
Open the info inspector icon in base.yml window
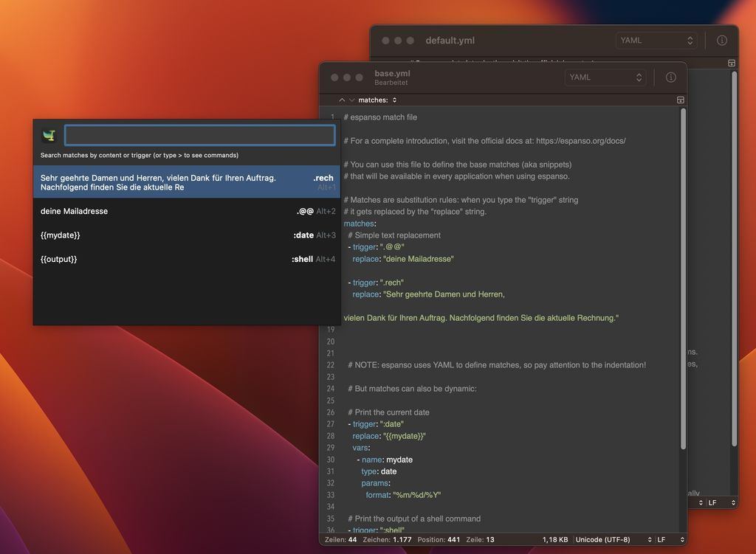(670, 77)
